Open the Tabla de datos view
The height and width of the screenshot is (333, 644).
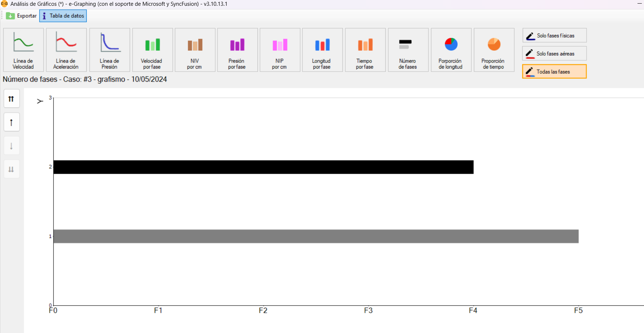63,16
